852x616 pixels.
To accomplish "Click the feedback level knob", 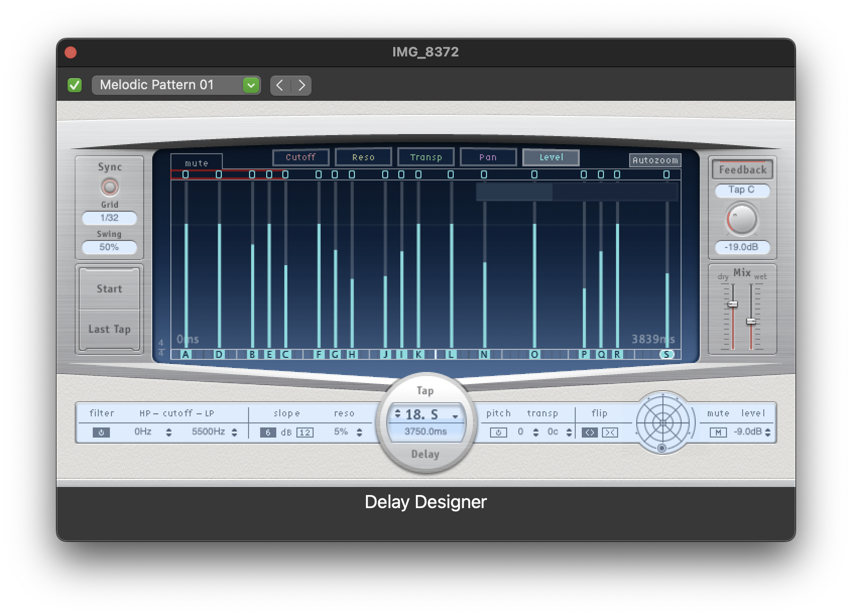I will 742,220.
